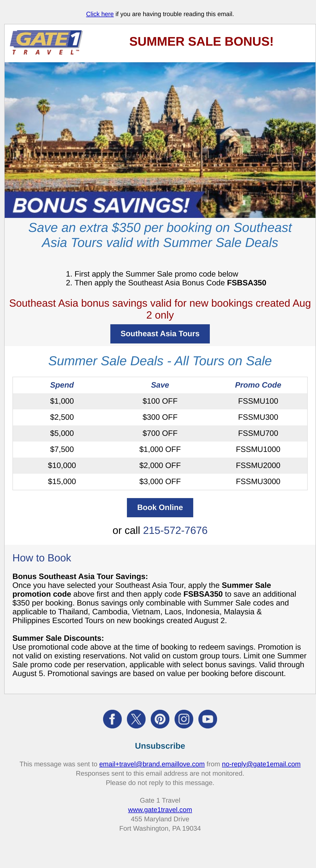
Task: Click the Angkor Wat Bonus Savings banner image
Action: [x=160, y=140]
